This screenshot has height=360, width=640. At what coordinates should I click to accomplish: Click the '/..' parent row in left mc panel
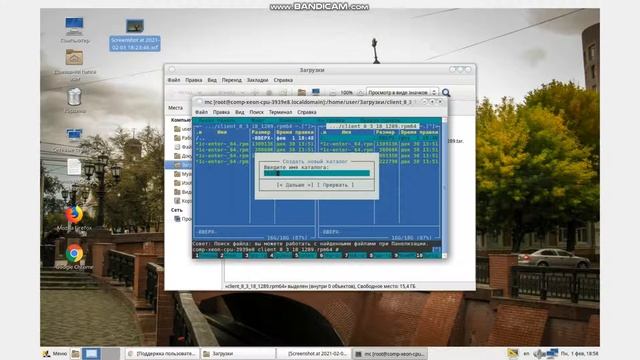pyautogui.click(x=255, y=138)
